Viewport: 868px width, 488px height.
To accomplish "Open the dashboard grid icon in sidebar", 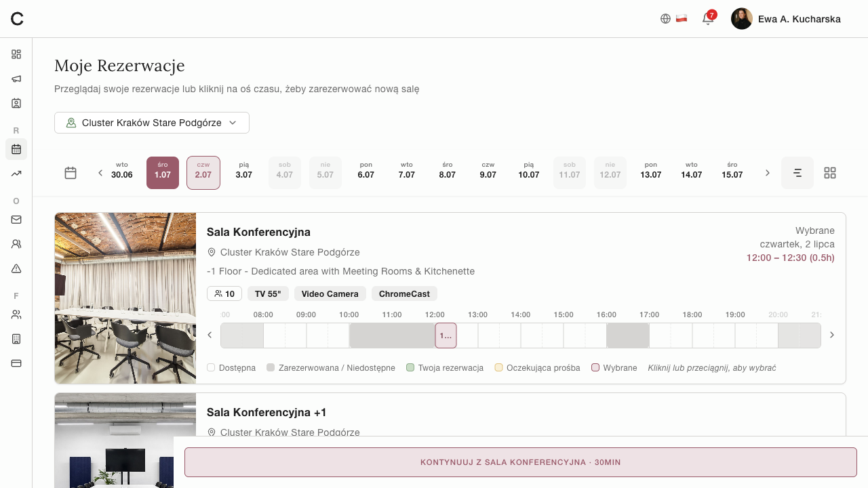I will 16,54.
